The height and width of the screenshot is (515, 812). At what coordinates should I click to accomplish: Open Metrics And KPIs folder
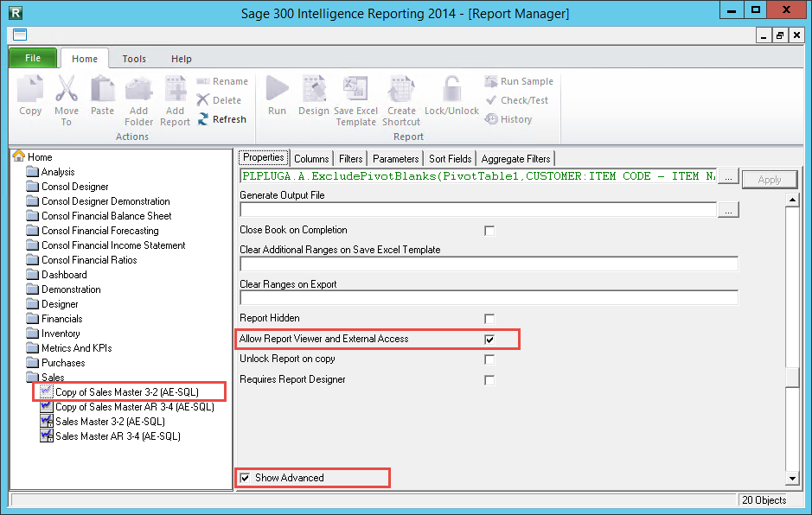pyautogui.click(x=69, y=348)
